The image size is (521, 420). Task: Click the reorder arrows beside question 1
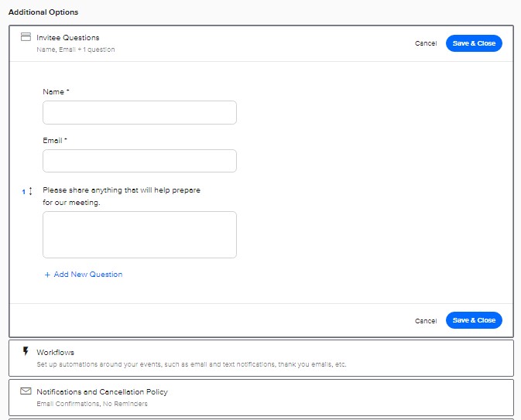coord(30,191)
